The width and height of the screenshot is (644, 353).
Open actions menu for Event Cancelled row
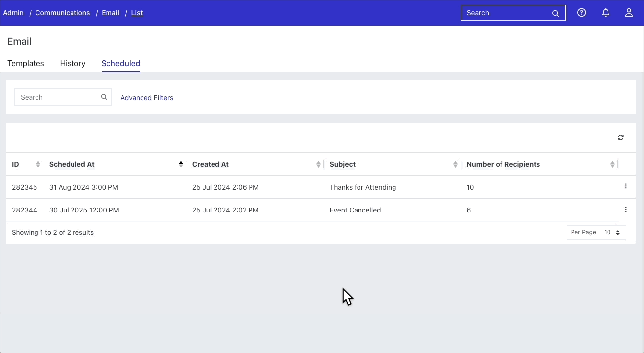point(626,210)
